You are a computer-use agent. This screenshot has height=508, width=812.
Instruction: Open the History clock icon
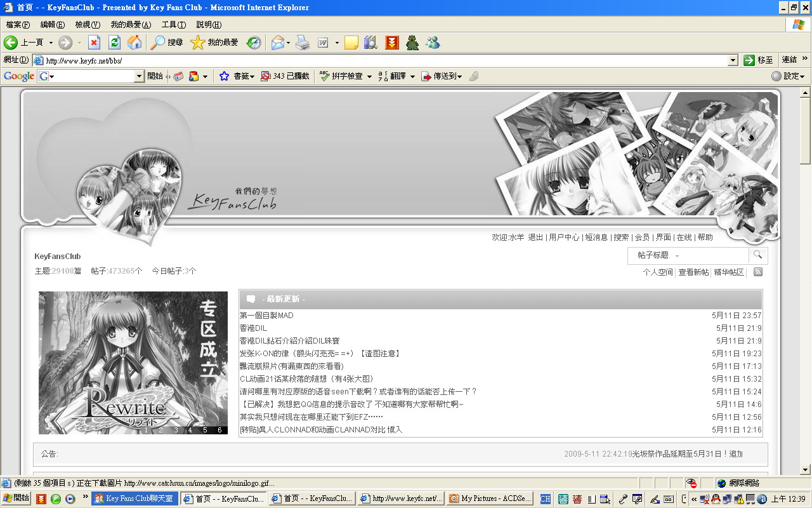[254, 43]
